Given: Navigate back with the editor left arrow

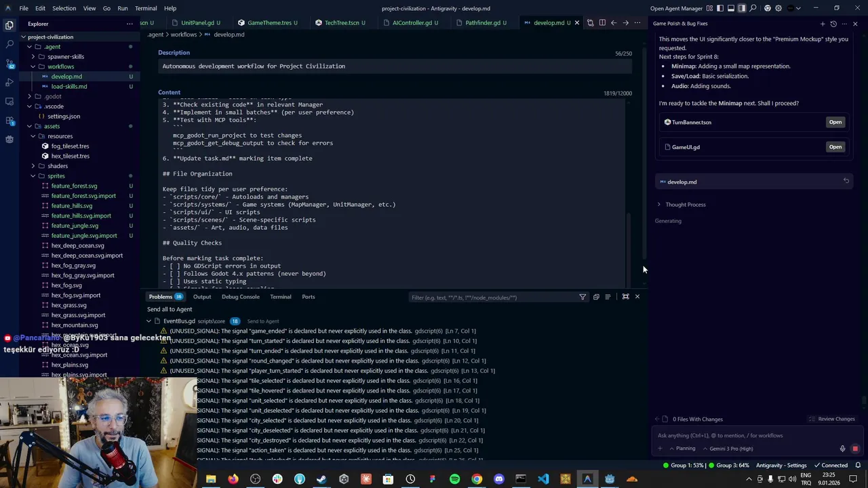Looking at the screenshot, I should pyautogui.click(x=614, y=22).
